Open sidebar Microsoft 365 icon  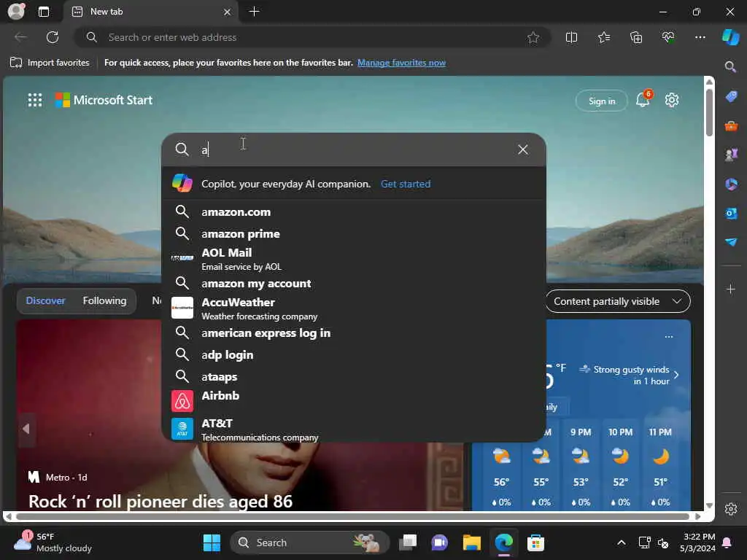pyautogui.click(x=731, y=184)
